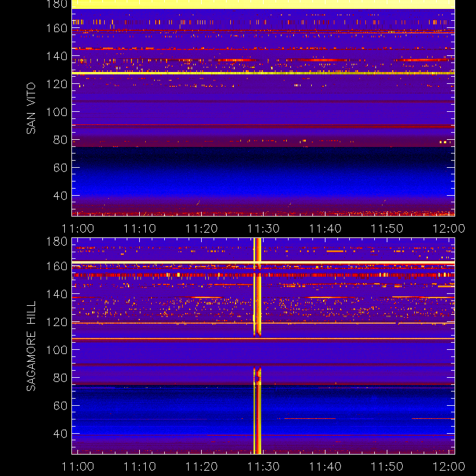Image resolution: width=476 pixels, height=476 pixels.
Task: Click the 80 tick label on San Vito axis
Action: 60,140
